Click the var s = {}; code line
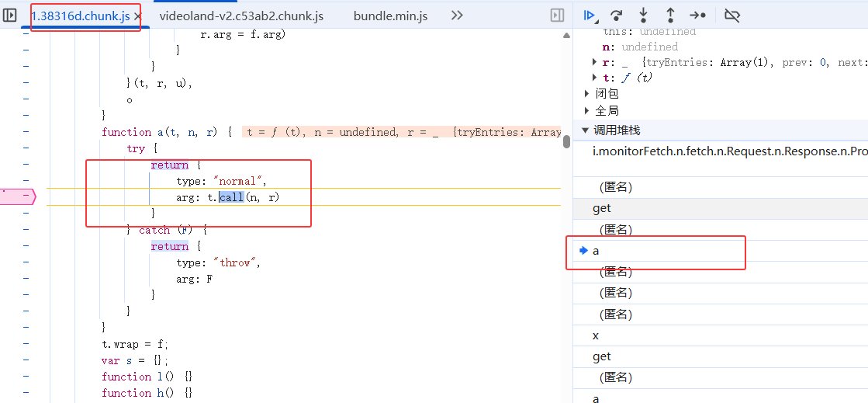This screenshot has width=868, height=403. coord(134,360)
